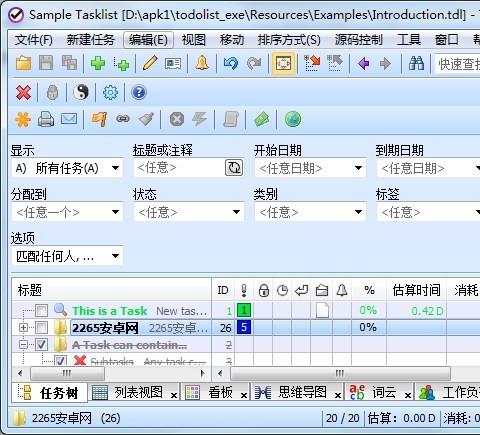Open preferences gear icon
Viewport: 480px width, 435px height.
[110, 92]
